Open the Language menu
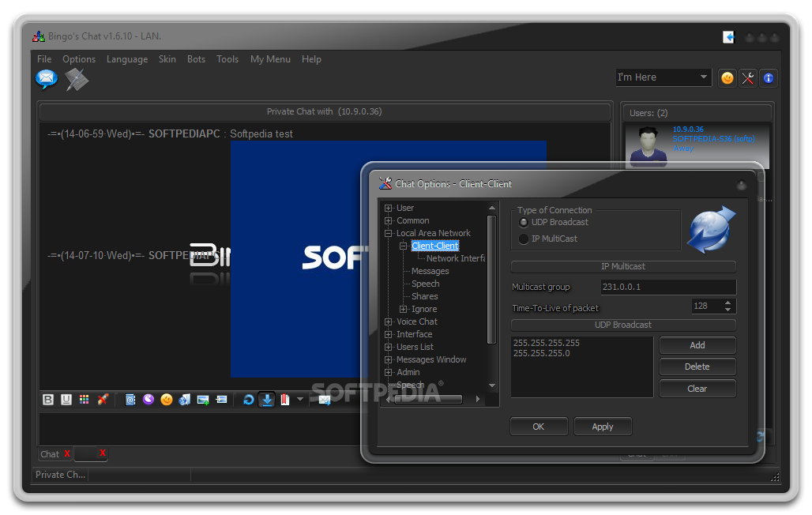 [127, 59]
